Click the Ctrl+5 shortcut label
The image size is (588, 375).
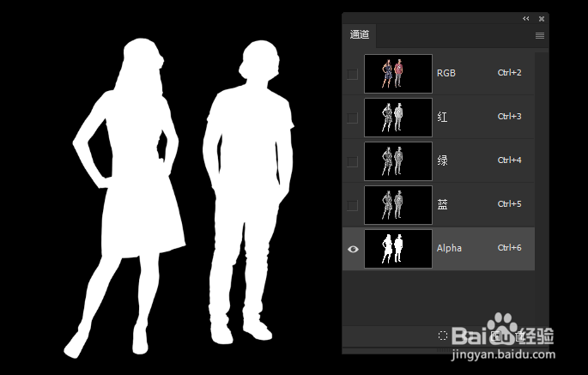(510, 204)
